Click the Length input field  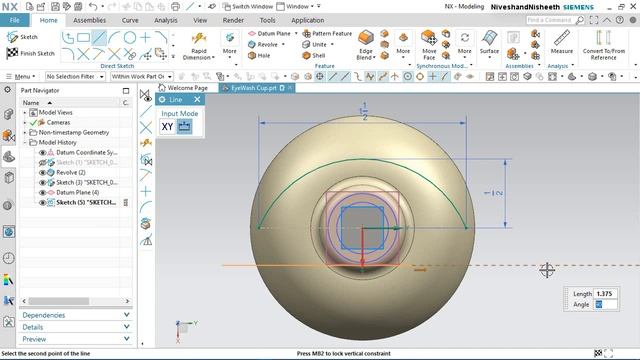click(x=605, y=293)
